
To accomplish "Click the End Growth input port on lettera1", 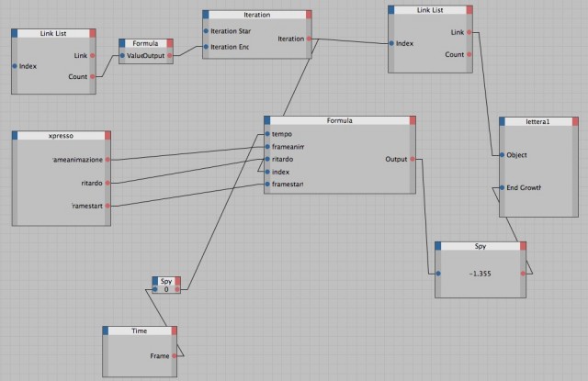I will click(503, 187).
